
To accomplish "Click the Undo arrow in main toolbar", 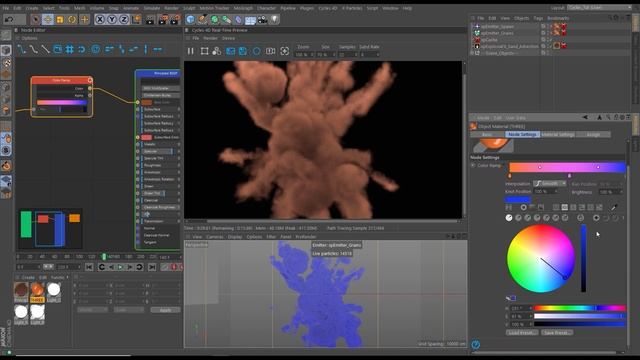I will (x=9, y=19).
